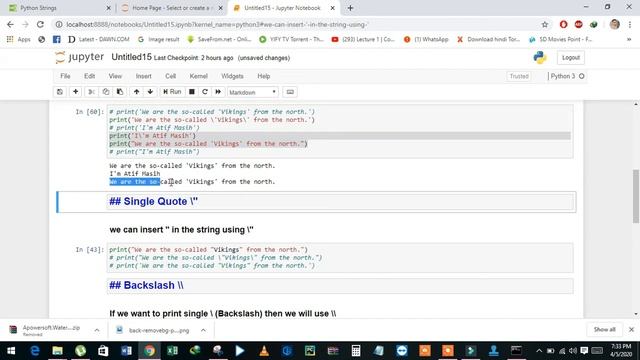Click the kernel idle indicator circle

click(582, 76)
